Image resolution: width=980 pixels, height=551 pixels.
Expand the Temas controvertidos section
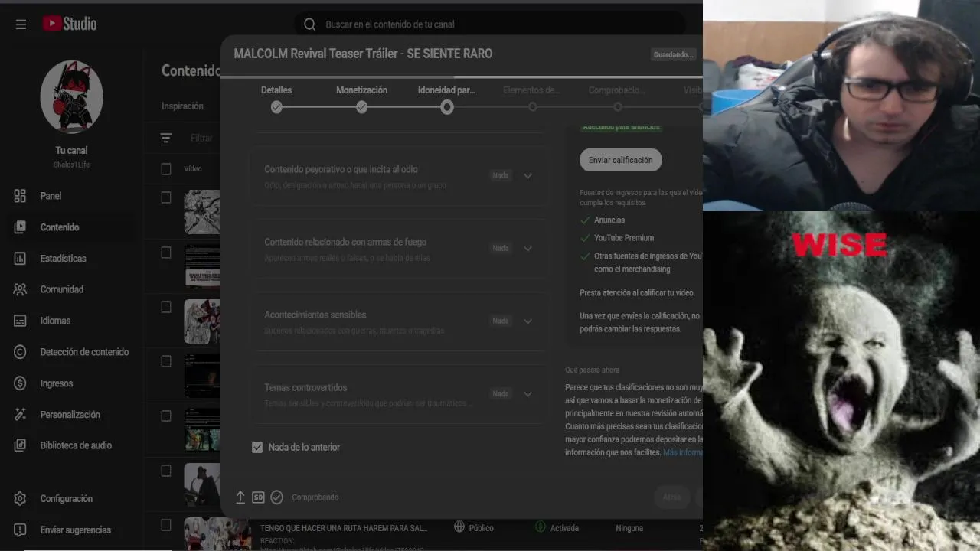coord(528,393)
